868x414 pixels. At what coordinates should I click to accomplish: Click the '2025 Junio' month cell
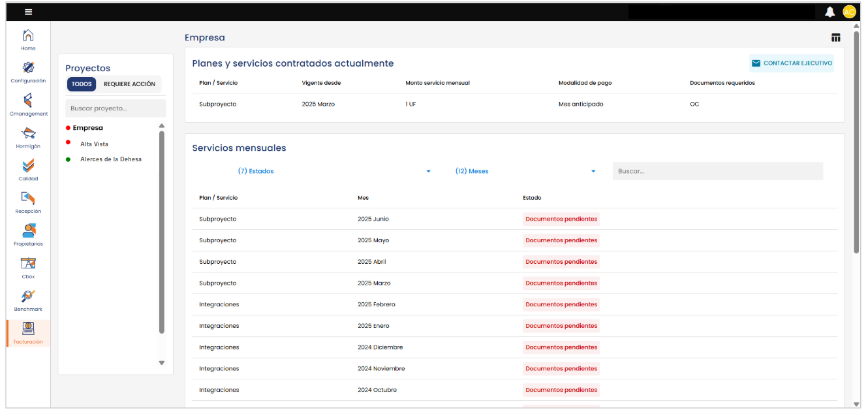tap(373, 219)
